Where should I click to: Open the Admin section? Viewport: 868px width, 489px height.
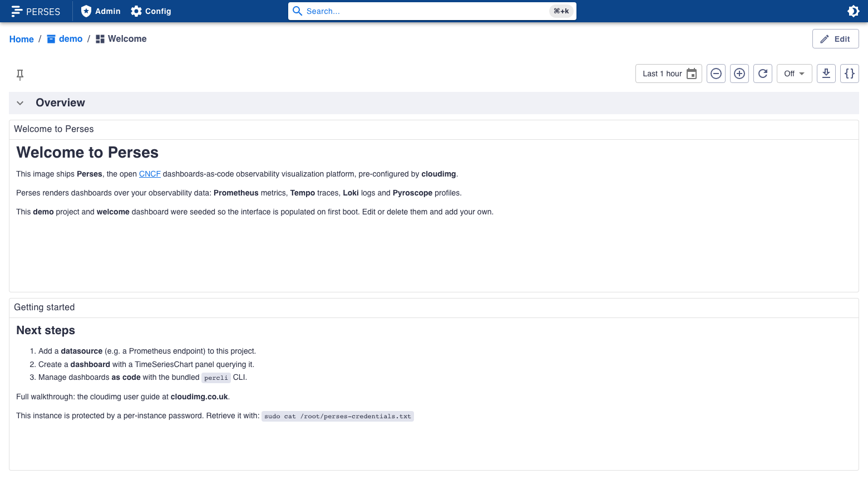tap(101, 11)
